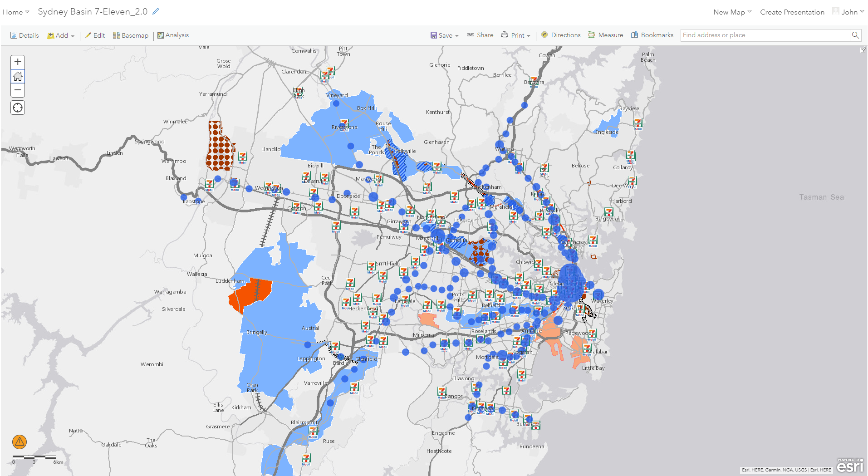Select the 7-Eleven store at Marayong
This screenshot has height=476, width=868.
tap(378, 180)
